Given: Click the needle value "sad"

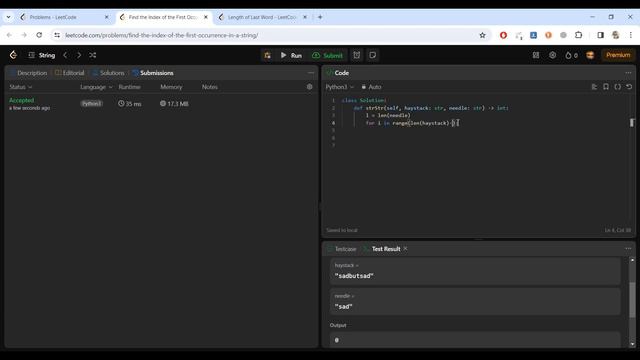Looking at the screenshot, I should (x=344, y=307).
